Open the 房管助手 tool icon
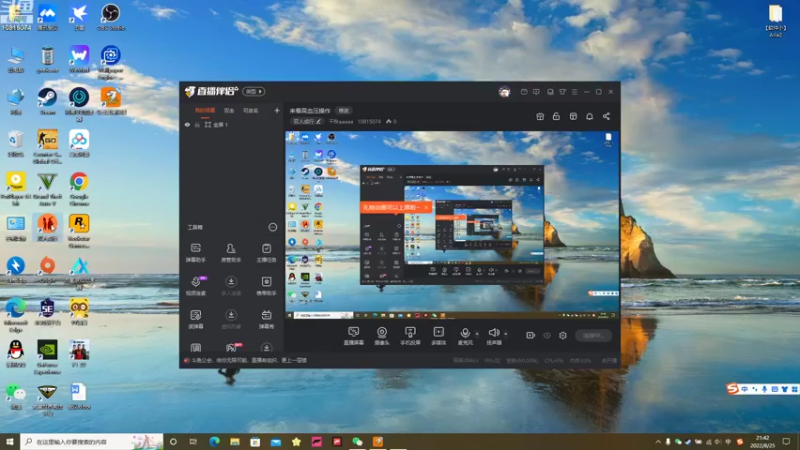The image size is (800, 450). tap(231, 253)
